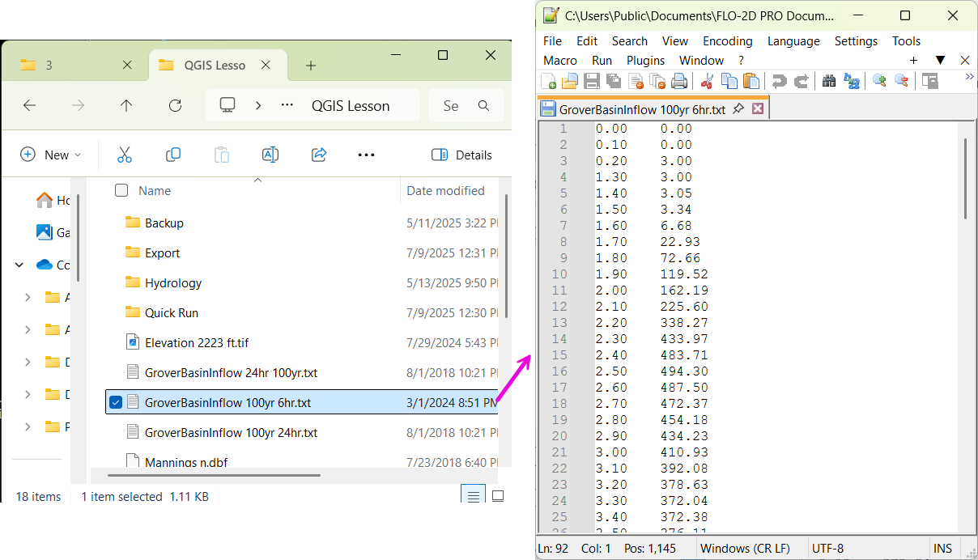Viewport: 978px width, 560px height.
Task: Click the Zoom In magnifier icon
Action: pyautogui.click(x=878, y=81)
